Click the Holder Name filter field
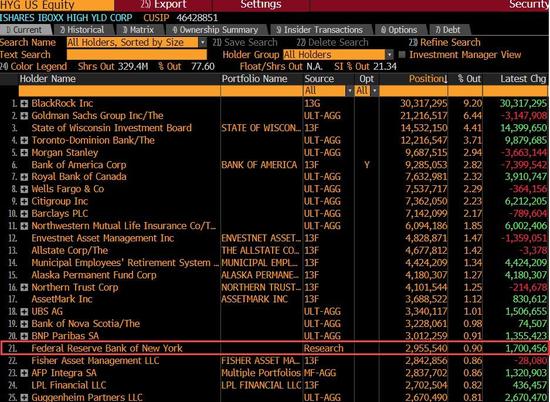The height and width of the screenshot is (402, 550). pos(119,91)
